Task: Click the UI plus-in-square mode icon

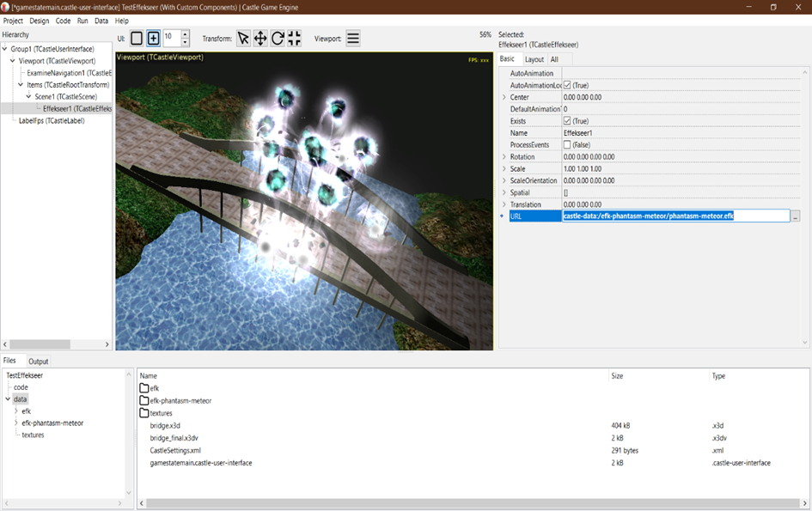Action: pos(153,39)
